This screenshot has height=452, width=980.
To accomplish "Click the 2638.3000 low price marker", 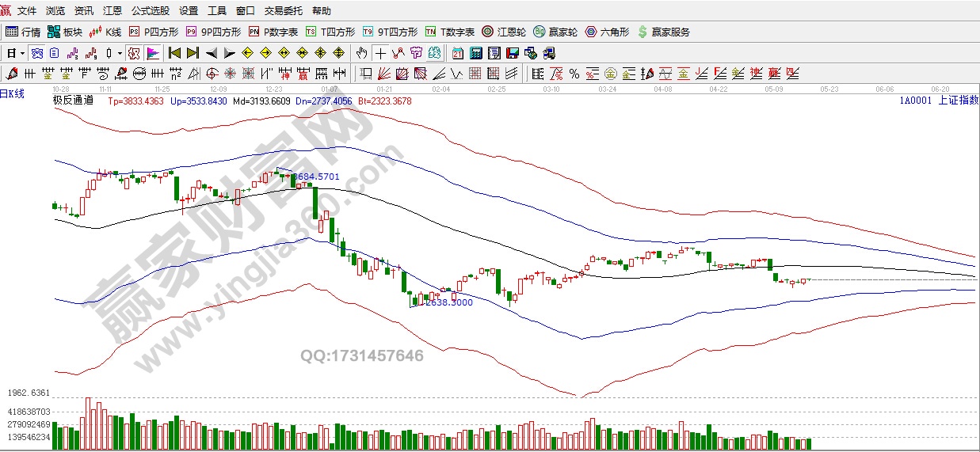I will [449, 302].
